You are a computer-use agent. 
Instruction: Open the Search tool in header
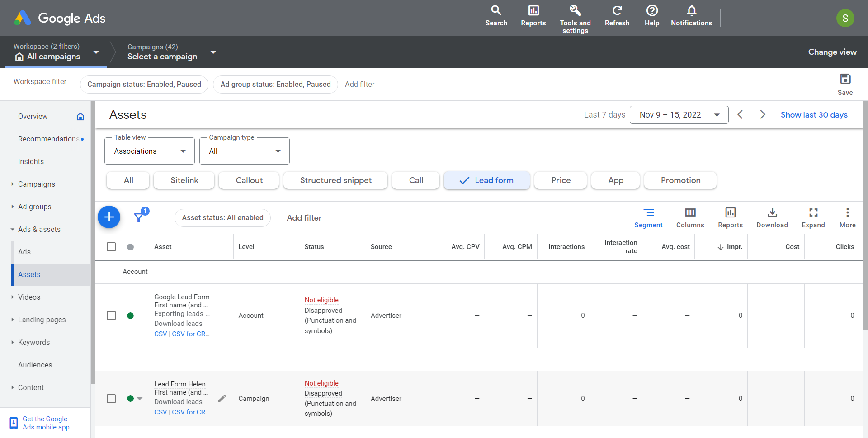click(x=496, y=16)
